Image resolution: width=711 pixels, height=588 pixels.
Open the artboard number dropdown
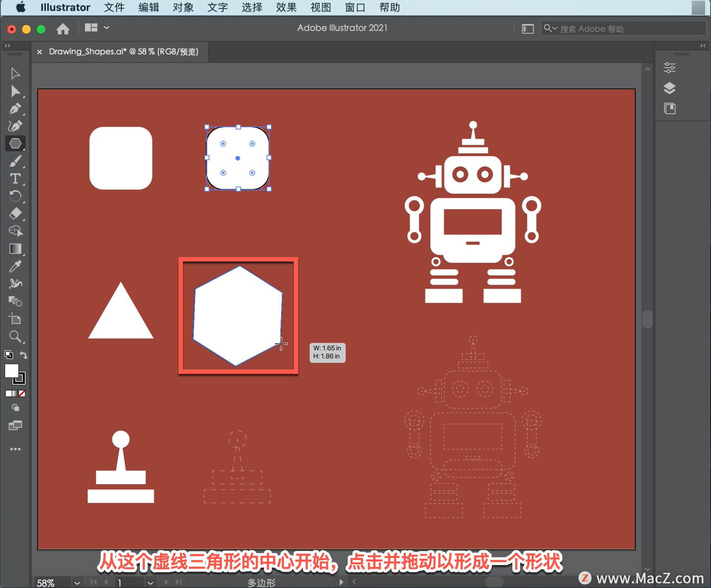click(x=150, y=583)
